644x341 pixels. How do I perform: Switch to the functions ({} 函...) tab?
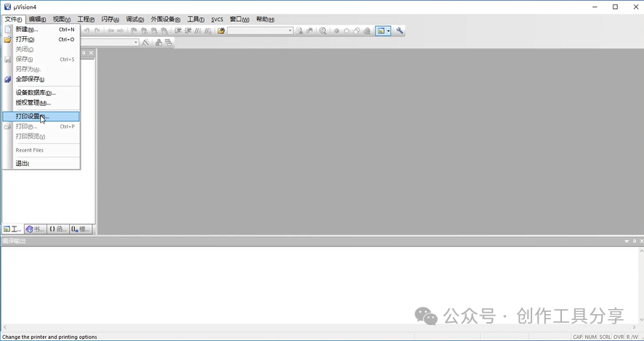57,229
